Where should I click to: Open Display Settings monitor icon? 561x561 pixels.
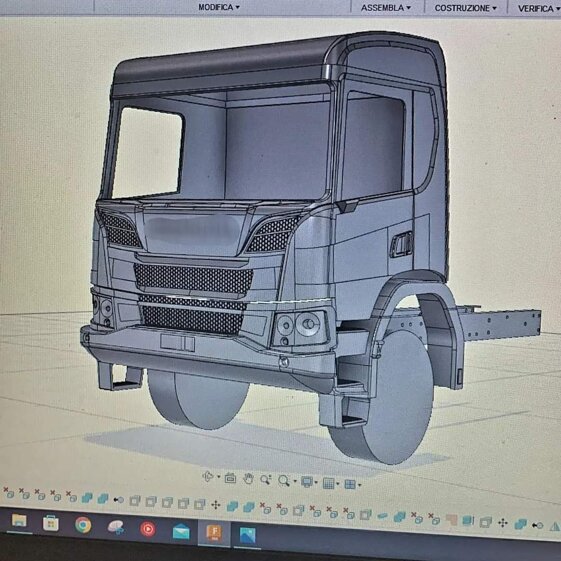[x=307, y=482]
